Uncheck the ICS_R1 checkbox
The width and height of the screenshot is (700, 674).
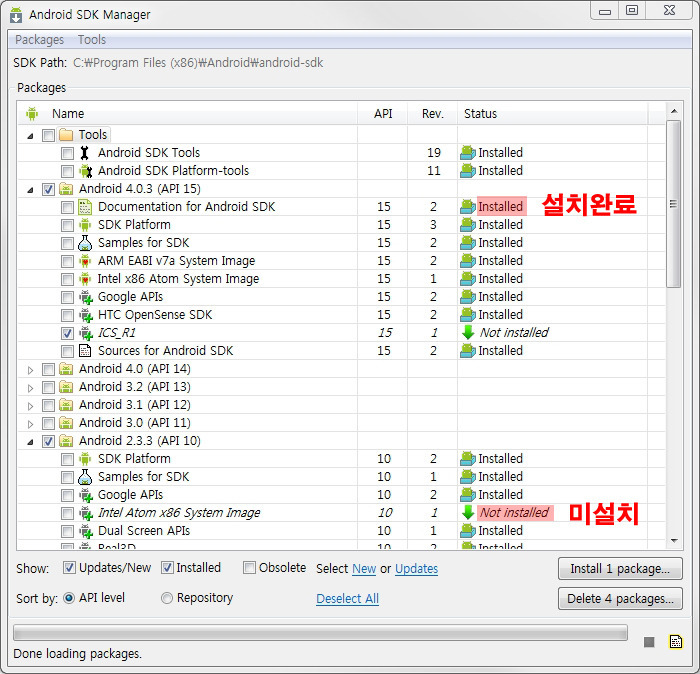click(67, 333)
